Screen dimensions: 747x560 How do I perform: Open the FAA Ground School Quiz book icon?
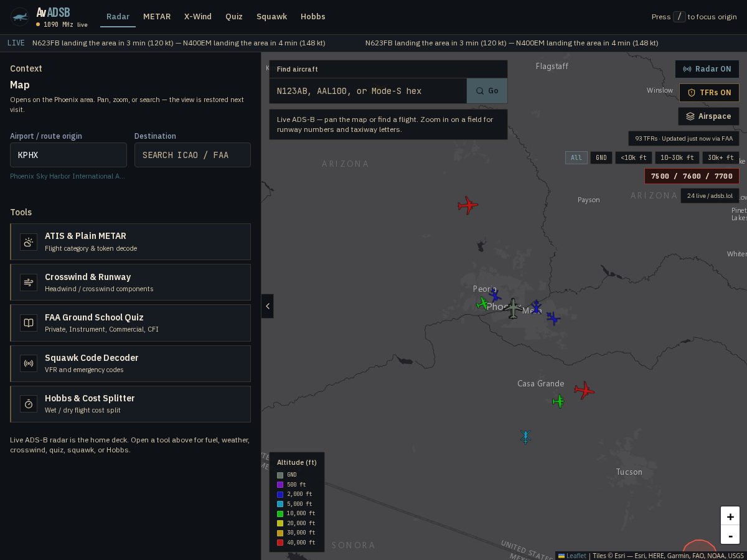[x=29, y=323]
